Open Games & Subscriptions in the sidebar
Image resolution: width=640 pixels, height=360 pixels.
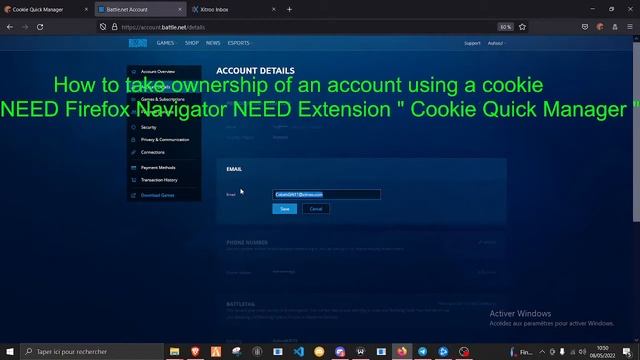pos(162,99)
